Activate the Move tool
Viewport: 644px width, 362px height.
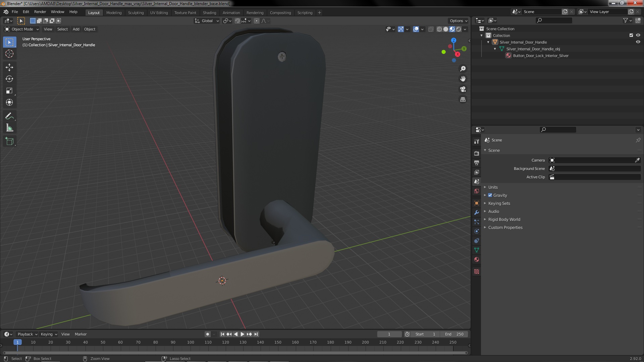coord(9,67)
